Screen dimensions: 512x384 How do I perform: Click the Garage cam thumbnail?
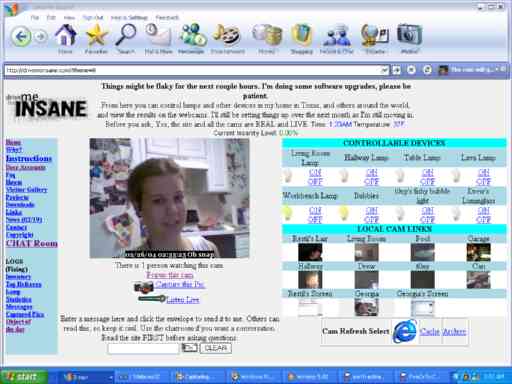point(478,252)
